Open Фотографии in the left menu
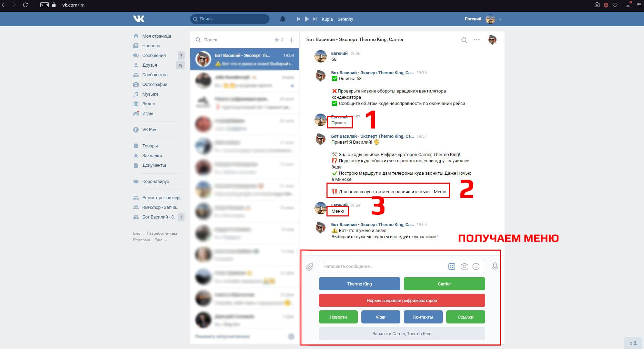Screen dimensions: 644x349 pyautogui.click(x=155, y=84)
